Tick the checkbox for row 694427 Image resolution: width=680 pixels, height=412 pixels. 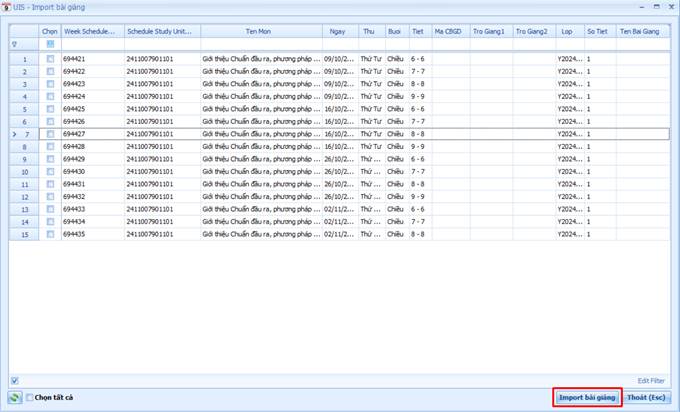50,134
